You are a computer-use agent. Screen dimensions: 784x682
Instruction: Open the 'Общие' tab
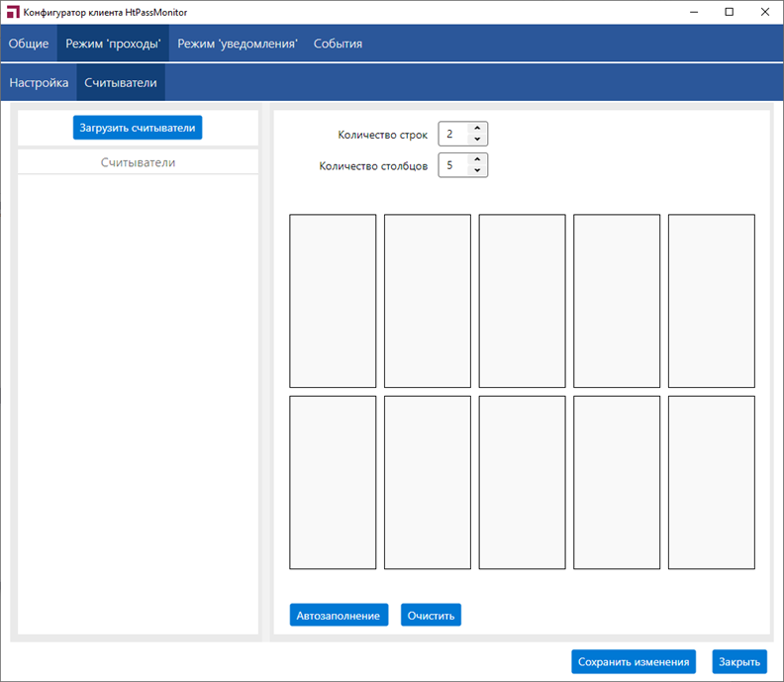tap(29, 44)
